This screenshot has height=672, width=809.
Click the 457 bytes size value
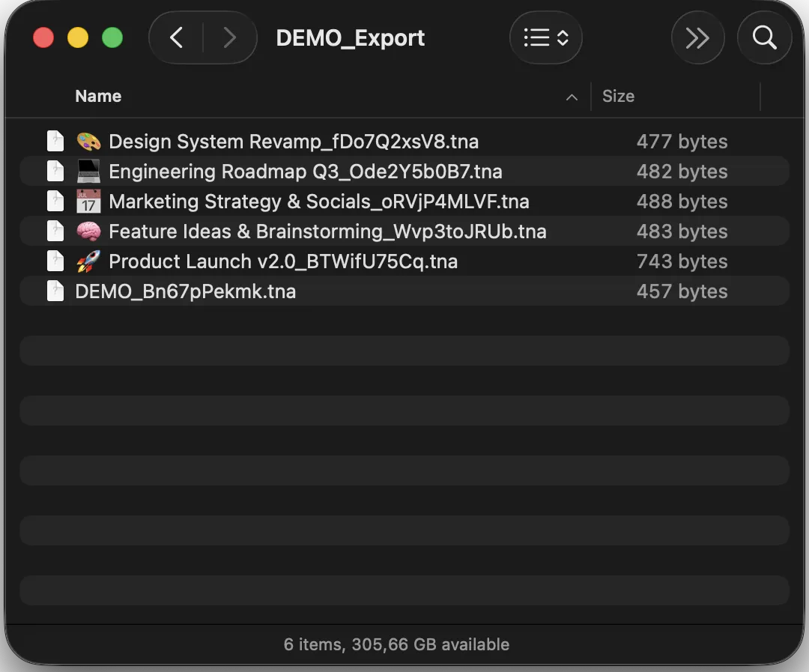coord(682,291)
